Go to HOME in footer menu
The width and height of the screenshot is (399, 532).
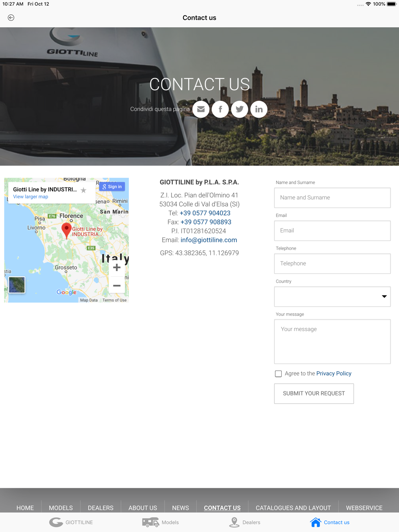tap(25, 508)
